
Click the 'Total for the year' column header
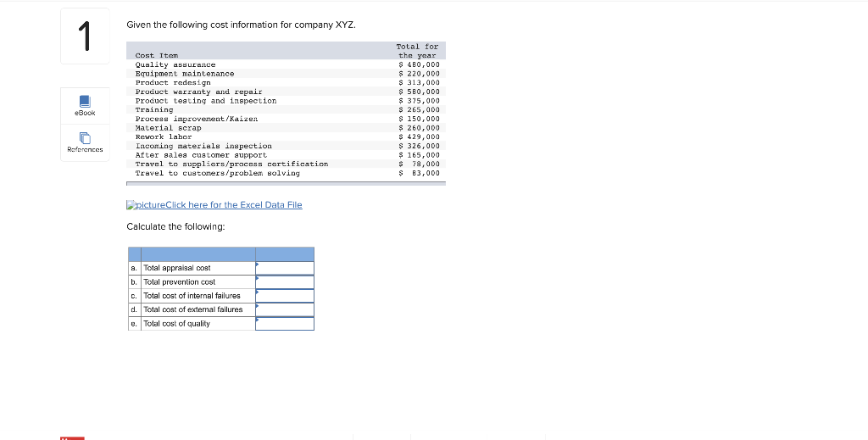coord(417,51)
